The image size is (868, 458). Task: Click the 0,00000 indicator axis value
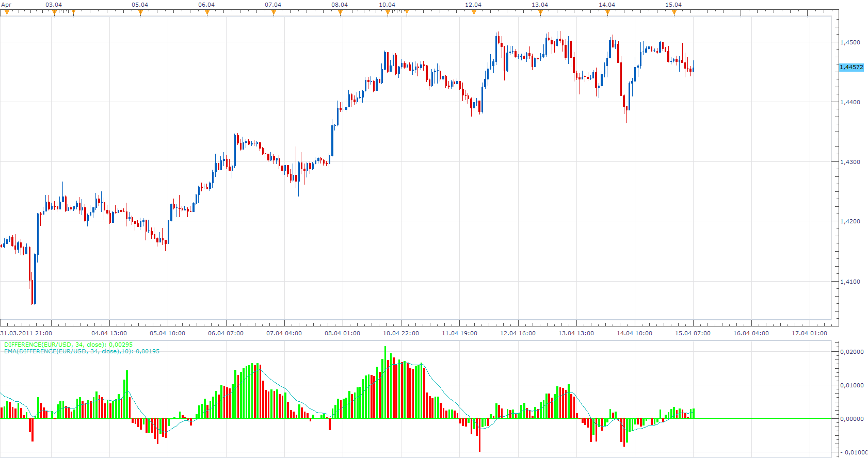tap(852, 419)
